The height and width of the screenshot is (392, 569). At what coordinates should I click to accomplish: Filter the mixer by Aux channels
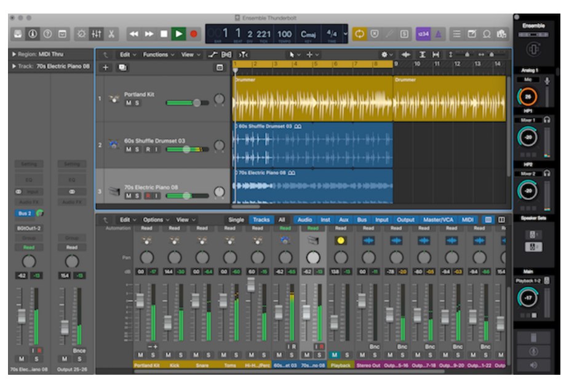coord(343,220)
